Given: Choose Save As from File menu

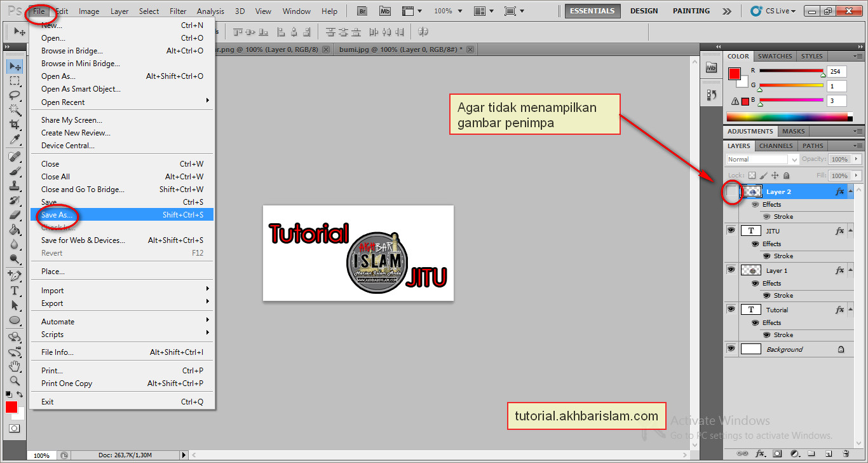Looking at the screenshot, I should (x=122, y=215).
